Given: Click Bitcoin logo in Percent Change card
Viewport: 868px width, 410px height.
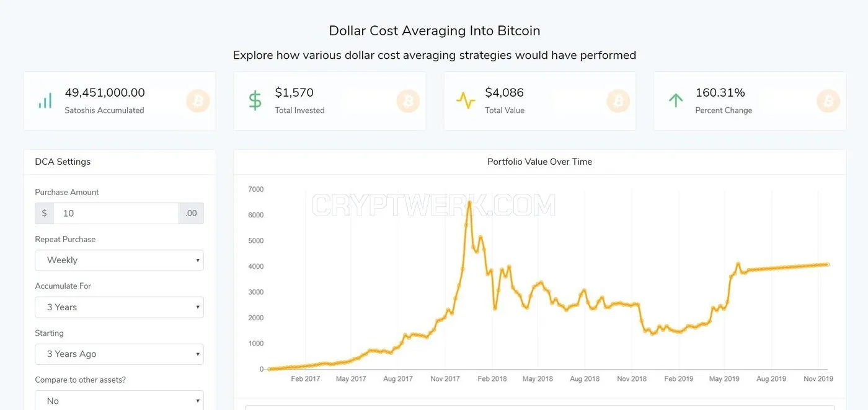Looking at the screenshot, I should pos(828,101).
